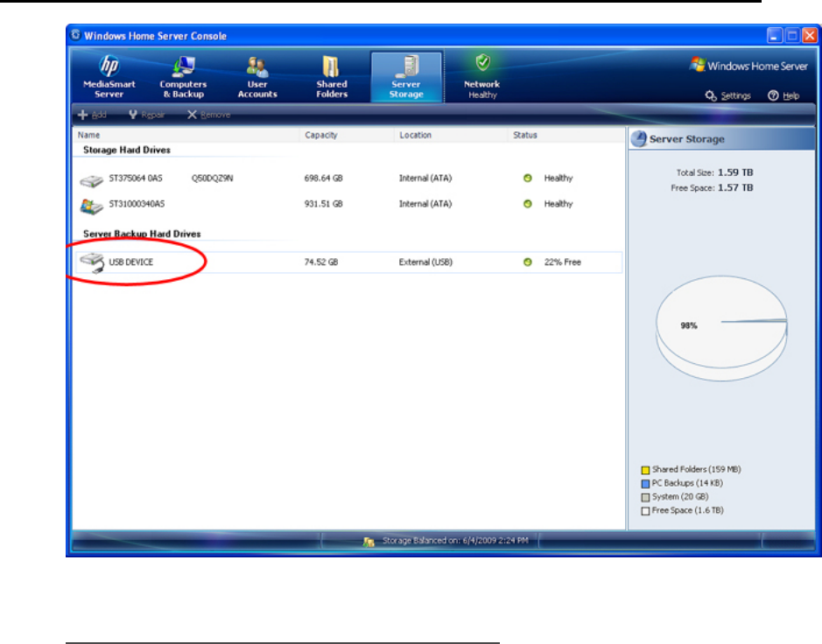The height and width of the screenshot is (644, 822).
Task: Click the 74.52 GB capacity value
Action: (320, 262)
